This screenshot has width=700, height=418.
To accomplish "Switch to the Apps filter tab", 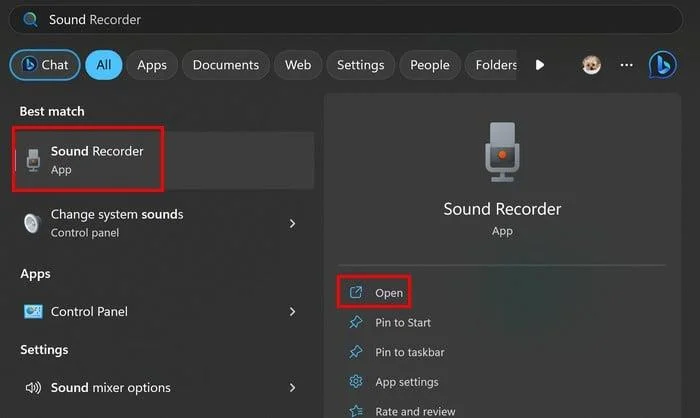I will (152, 65).
